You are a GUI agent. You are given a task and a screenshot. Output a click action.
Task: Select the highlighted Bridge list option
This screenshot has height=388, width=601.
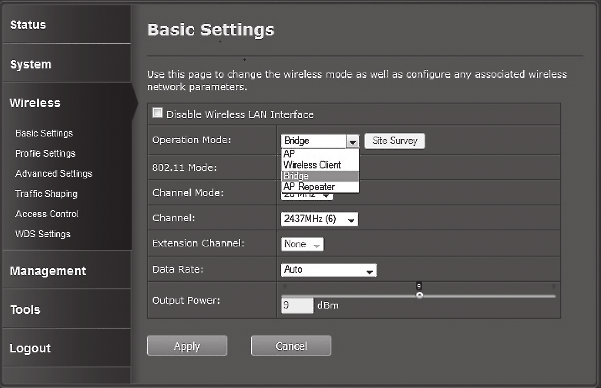click(x=320, y=176)
